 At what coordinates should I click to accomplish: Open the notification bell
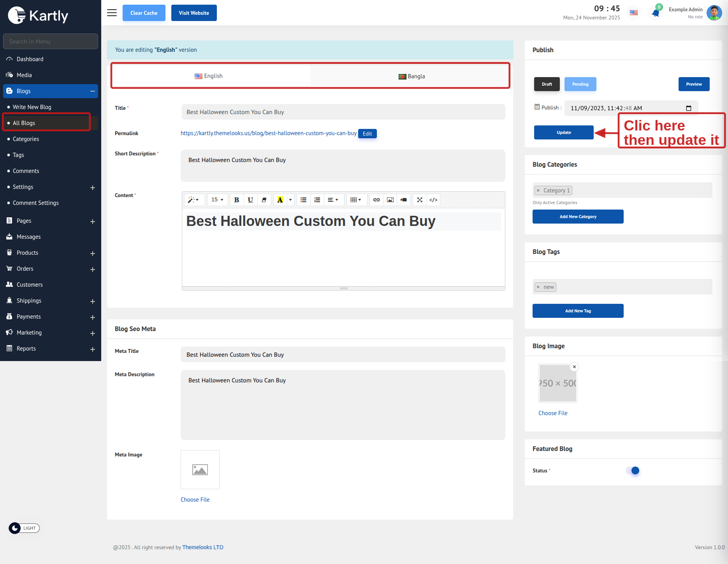coord(656,13)
